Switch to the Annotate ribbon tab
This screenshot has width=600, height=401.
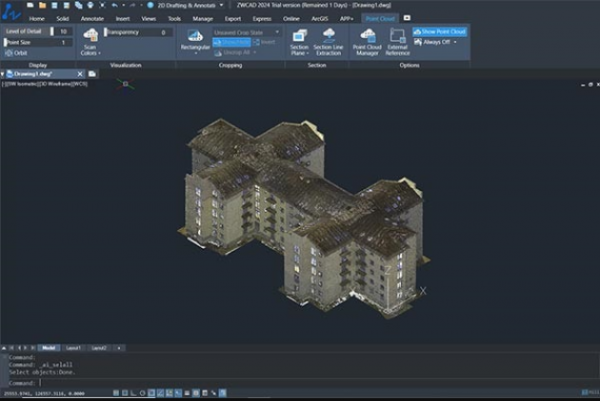(x=91, y=18)
